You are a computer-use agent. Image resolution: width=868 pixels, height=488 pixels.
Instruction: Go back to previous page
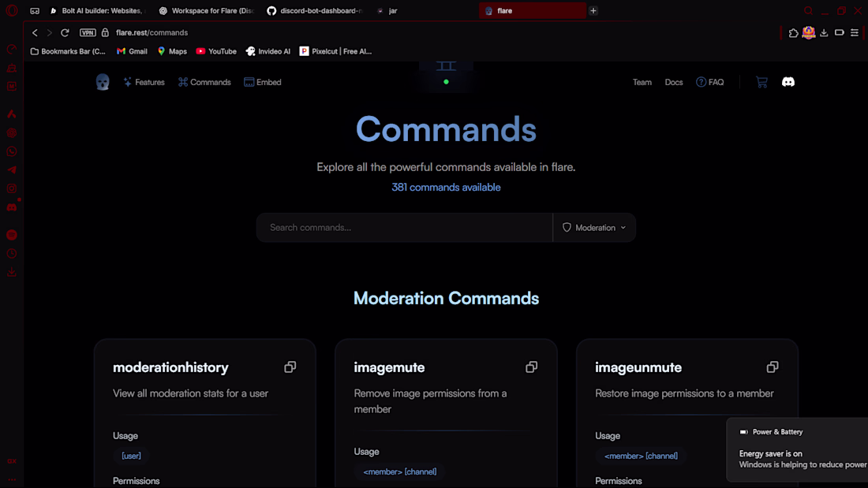35,32
